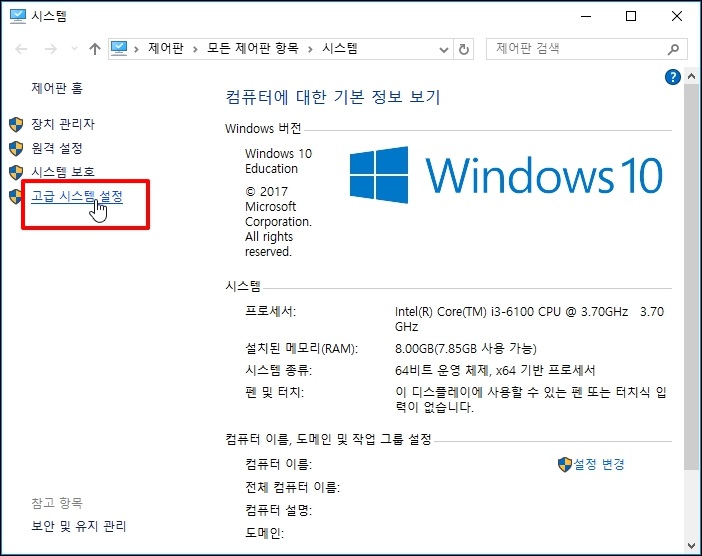
Task: Click the shield icon beside 장치 관리자
Action: (16, 124)
